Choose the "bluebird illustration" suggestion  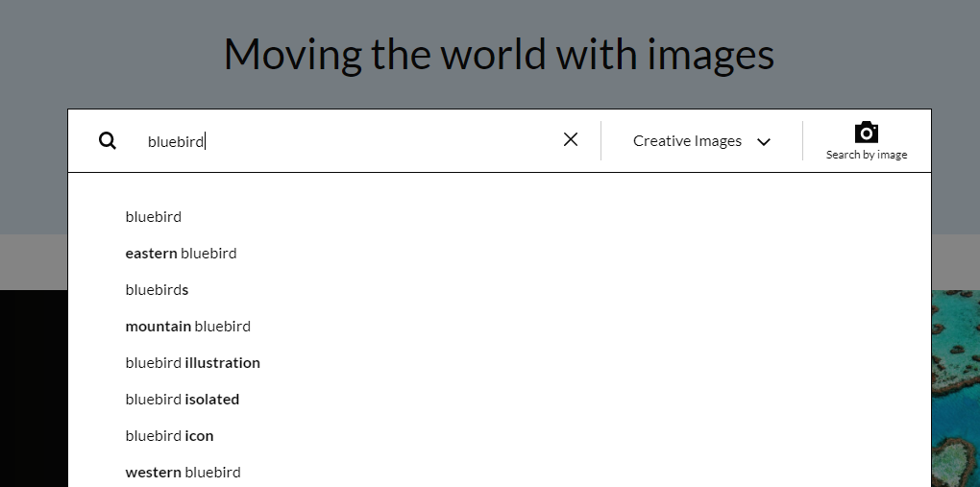click(192, 363)
